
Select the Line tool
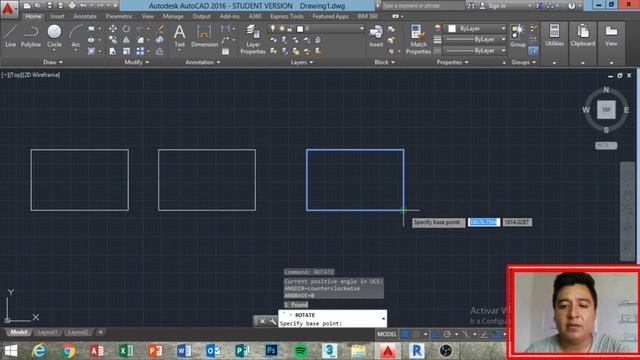[10, 36]
